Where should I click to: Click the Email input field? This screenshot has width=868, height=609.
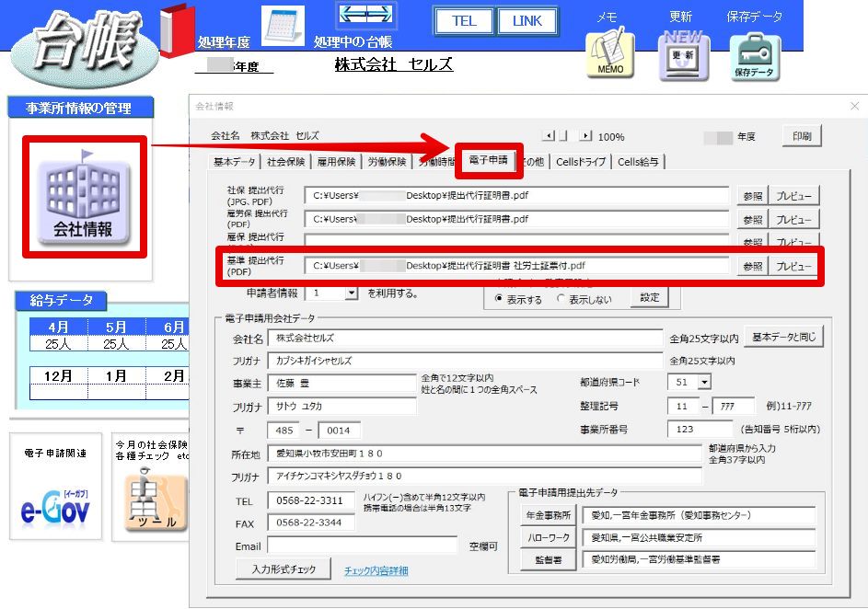[363, 545]
